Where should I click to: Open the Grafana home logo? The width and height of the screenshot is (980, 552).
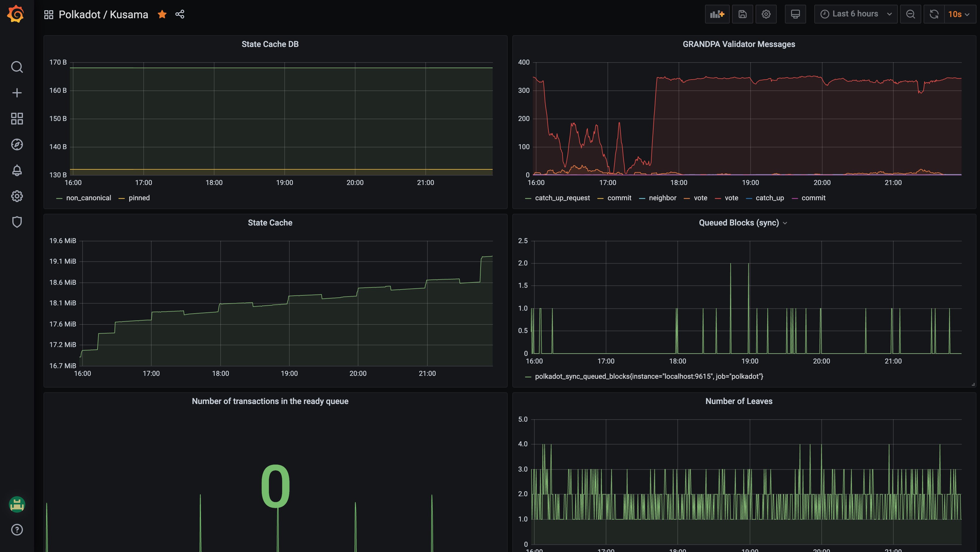[16, 14]
